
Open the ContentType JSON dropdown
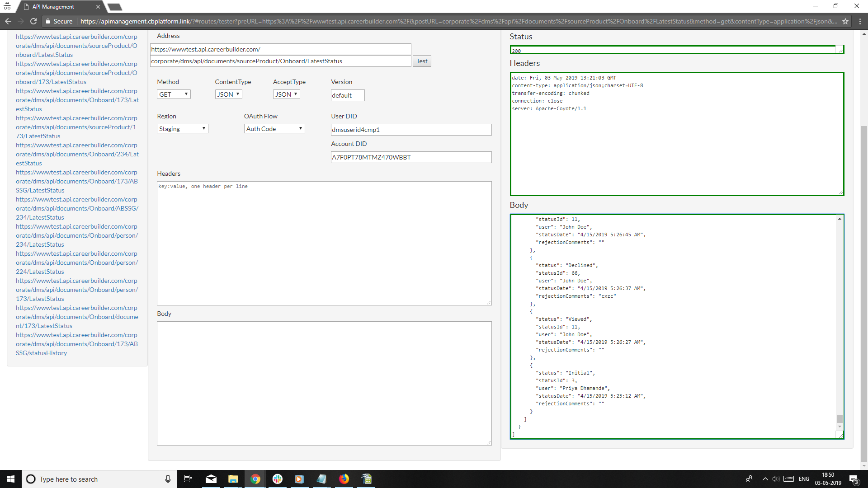pos(229,94)
